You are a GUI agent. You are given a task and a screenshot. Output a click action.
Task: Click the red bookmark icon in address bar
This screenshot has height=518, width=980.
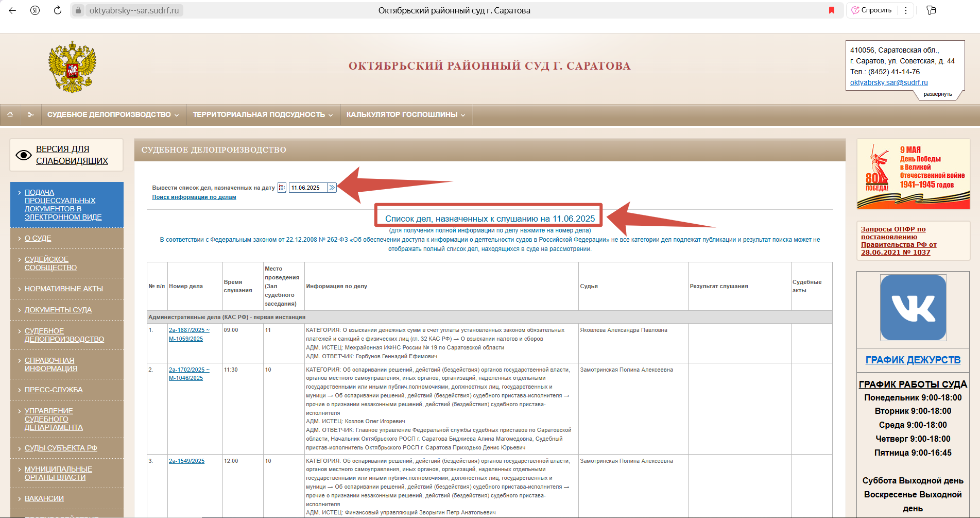pyautogui.click(x=831, y=10)
